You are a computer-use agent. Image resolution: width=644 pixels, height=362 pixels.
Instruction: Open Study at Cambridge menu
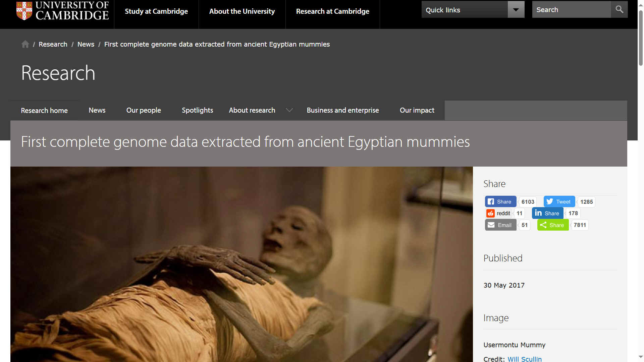click(156, 11)
